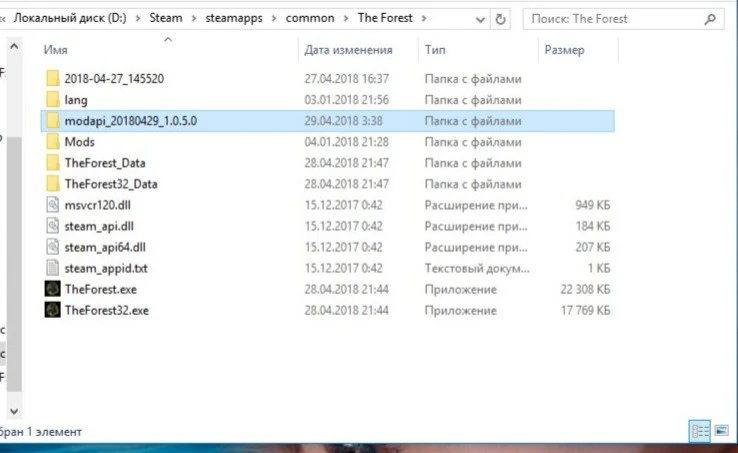Click the modapi_20180429_1.0.5.0 folder icon
The width and height of the screenshot is (738, 453).
coord(53,121)
